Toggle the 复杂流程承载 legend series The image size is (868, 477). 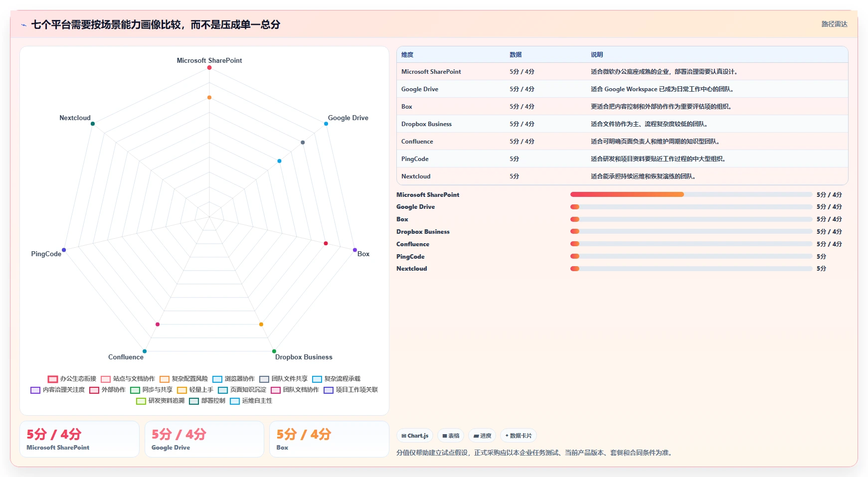pos(336,379)
